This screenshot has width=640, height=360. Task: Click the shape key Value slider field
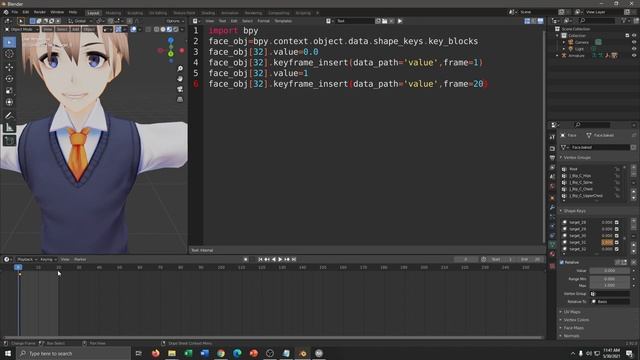tap(609, 271)
